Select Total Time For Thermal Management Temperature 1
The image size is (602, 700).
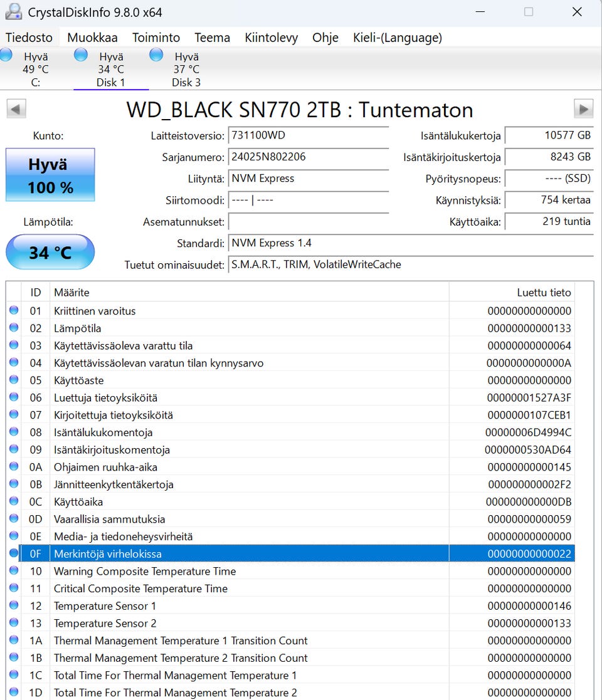pyautogui.click(x=290, y=676)
